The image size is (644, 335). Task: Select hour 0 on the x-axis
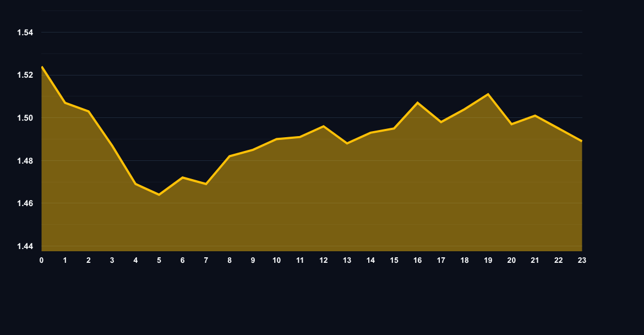(41, 261)
